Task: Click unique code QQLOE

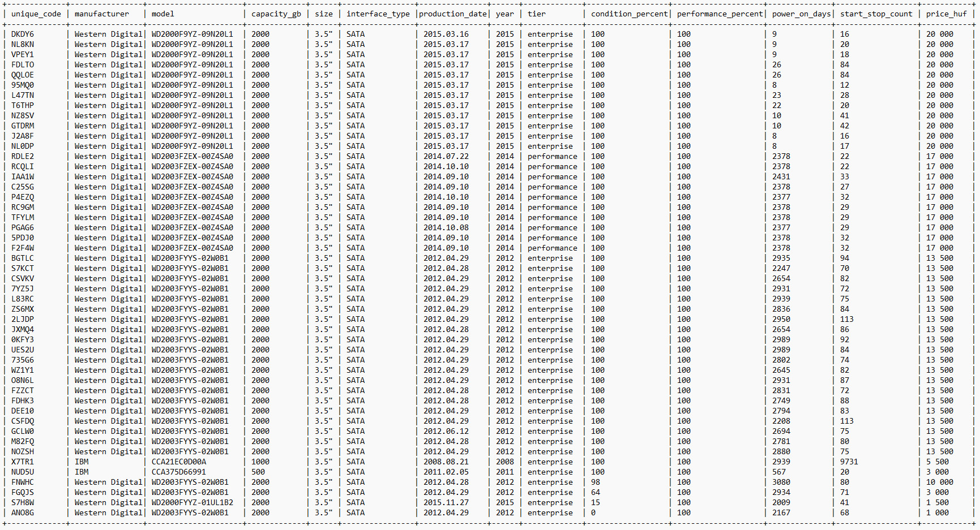Action: [23, 75]
